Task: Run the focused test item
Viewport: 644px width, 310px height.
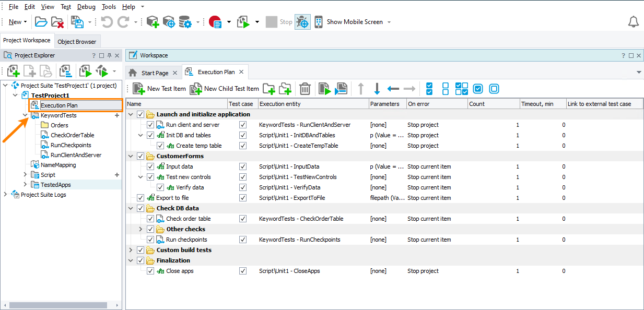Action: [x=324, y=89]
